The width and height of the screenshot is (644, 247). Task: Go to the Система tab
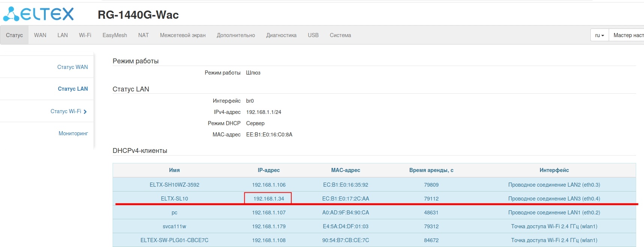point(340,35)
